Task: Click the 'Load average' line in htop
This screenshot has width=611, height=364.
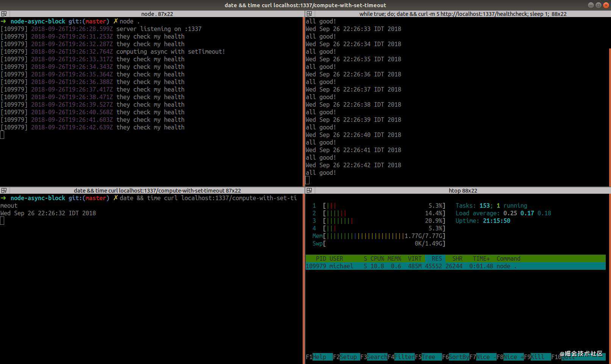Action: [503, 213]
